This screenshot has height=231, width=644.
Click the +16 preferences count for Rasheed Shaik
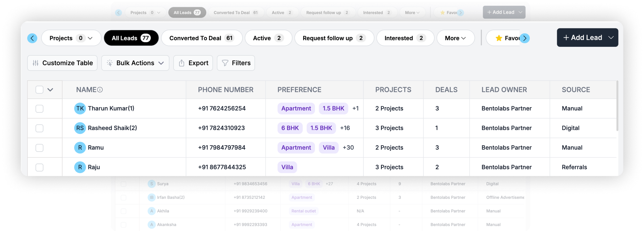click(345, 128)
